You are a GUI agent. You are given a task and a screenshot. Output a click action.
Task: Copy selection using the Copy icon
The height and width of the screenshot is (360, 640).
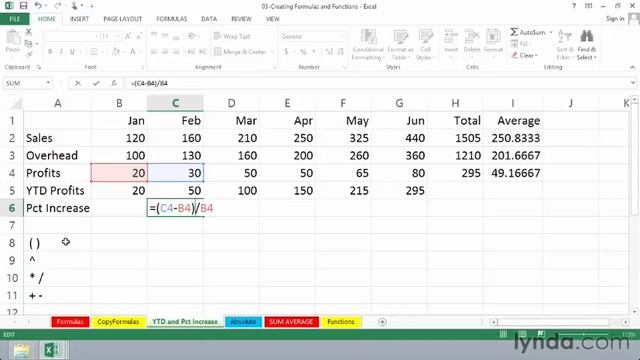(x=28, y=43)
